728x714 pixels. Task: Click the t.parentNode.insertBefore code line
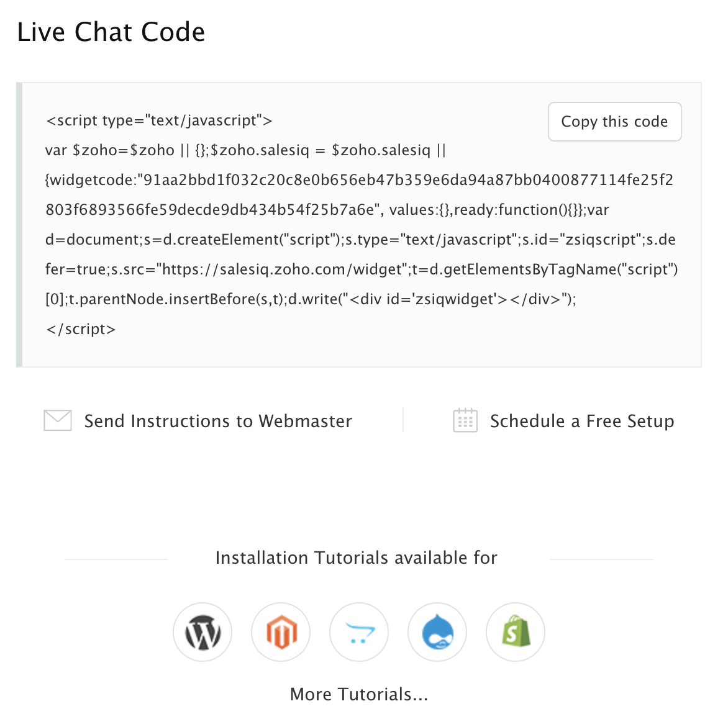[x=311, y=299]
